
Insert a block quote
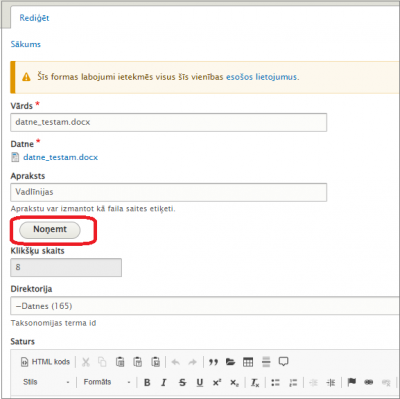(x=213, y=362)
